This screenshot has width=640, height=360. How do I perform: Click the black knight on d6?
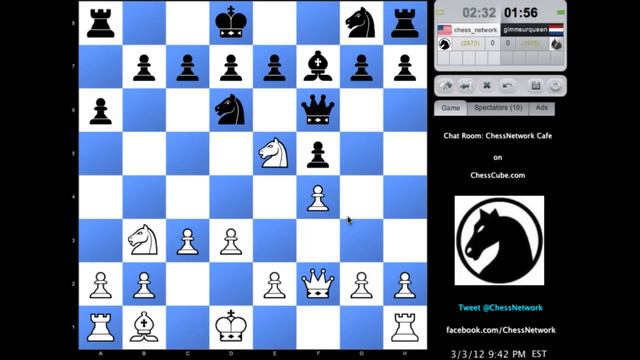click(x=231, y=110)
